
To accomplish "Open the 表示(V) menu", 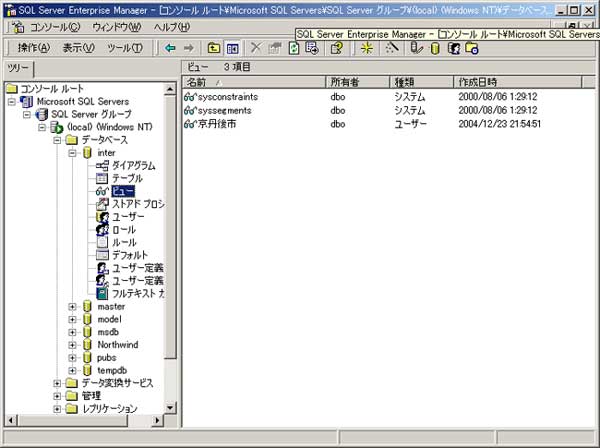I will (x=78, y=48).
